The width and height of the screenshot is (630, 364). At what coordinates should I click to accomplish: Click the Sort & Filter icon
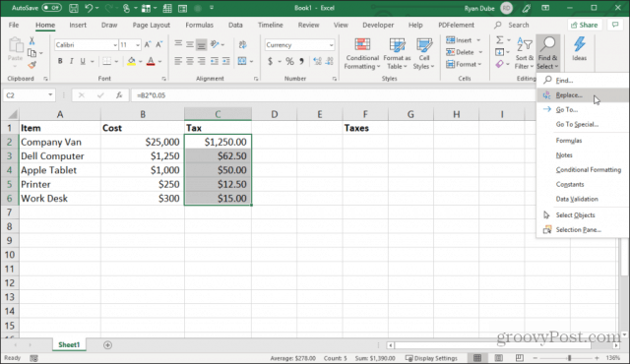point(525,53)
